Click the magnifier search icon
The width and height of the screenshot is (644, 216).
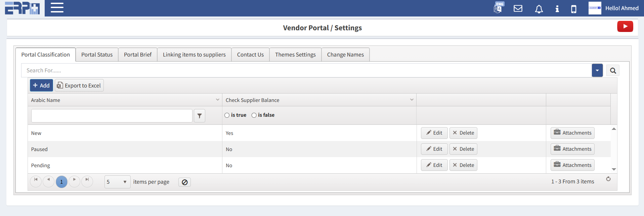pyautogui.click(x=613, y=71)
